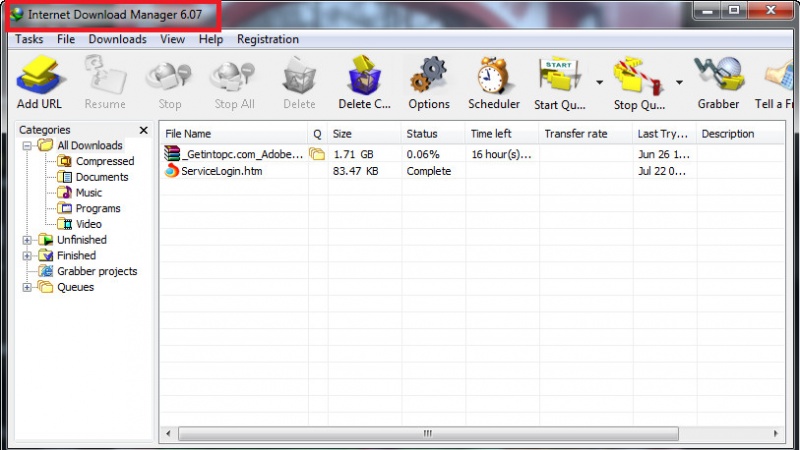Open Options gear icon
The height and width of the screenshot is (450, 800).
(x=429, y=76)
